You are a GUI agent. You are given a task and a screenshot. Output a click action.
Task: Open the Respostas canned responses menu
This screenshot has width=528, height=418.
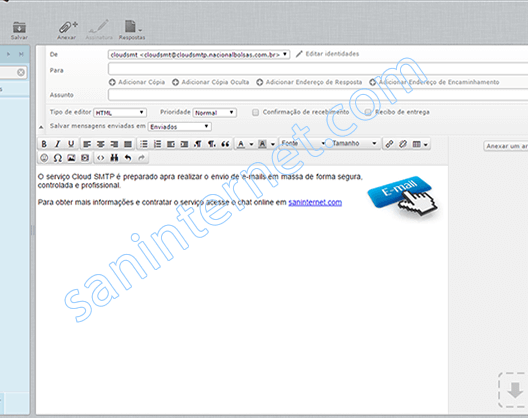pos(132,30)
